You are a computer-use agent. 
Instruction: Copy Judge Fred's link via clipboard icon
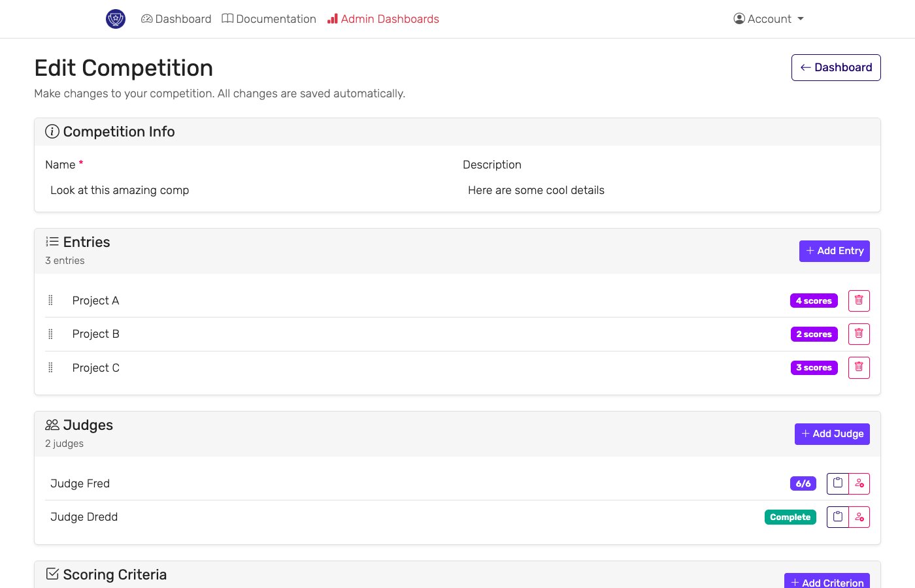coord(837,483)
